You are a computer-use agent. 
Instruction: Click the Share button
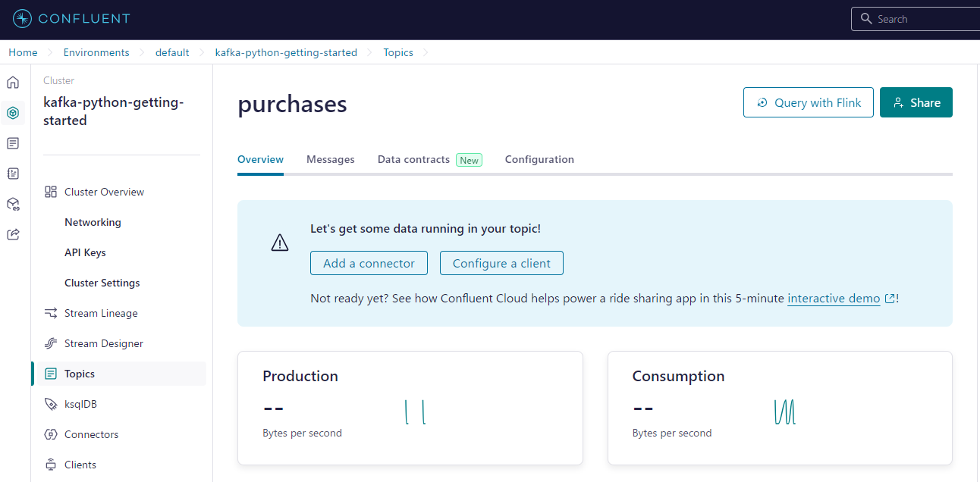coord(916,102)
